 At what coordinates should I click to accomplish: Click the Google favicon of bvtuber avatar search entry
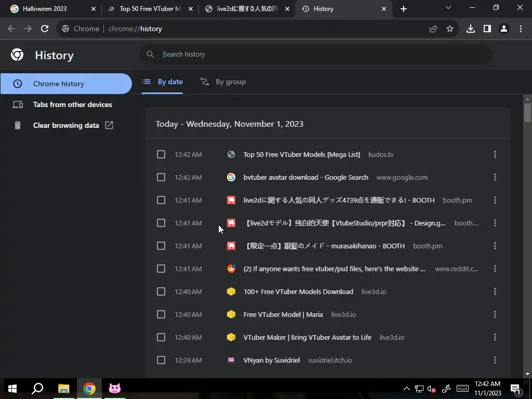pyautogui.click(x=231, y=177)
